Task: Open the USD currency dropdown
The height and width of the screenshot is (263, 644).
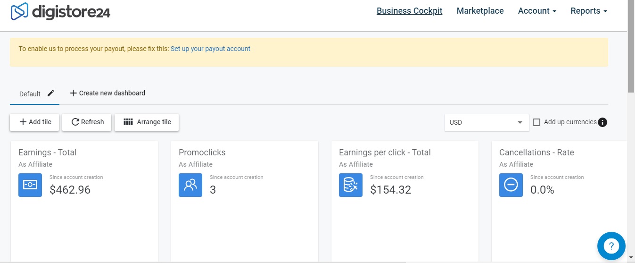Action: coord(486,122)
